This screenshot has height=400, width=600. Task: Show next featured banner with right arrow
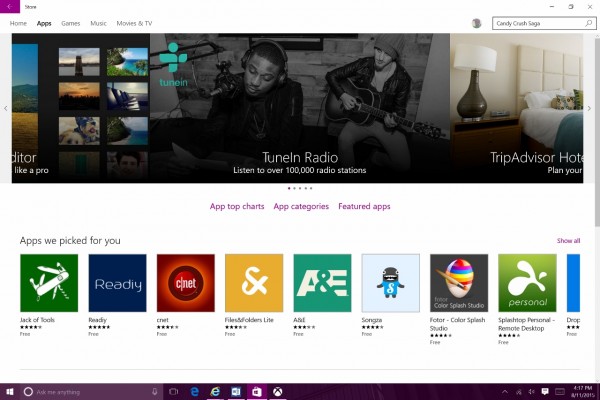click(x=589, y=108)
